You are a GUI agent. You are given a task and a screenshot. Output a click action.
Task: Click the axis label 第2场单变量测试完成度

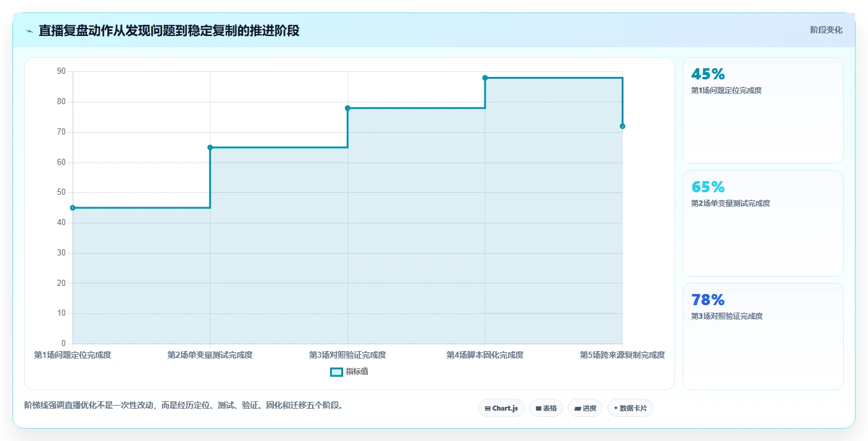click(210, 355)
